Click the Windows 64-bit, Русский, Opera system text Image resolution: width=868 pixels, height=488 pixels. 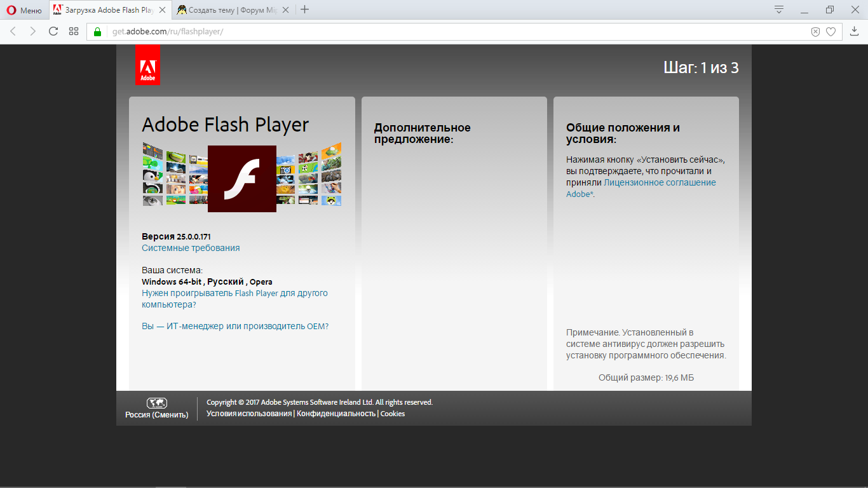(x=207, y=281)
